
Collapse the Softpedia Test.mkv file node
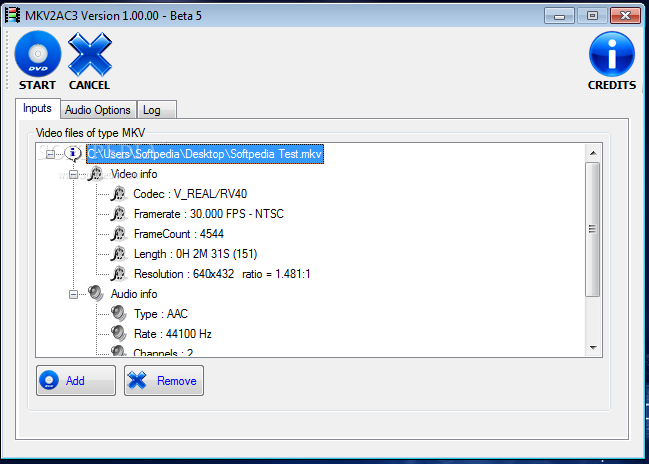(x=50, y=154)
